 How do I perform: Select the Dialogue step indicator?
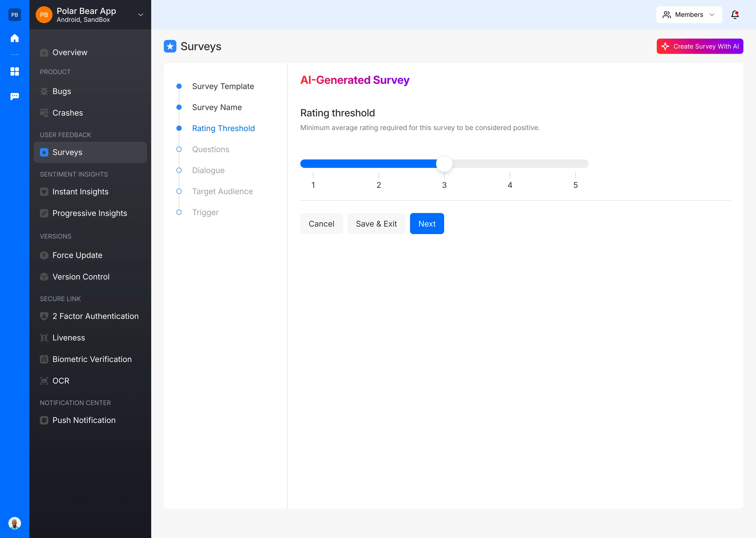tap(179, 170)
